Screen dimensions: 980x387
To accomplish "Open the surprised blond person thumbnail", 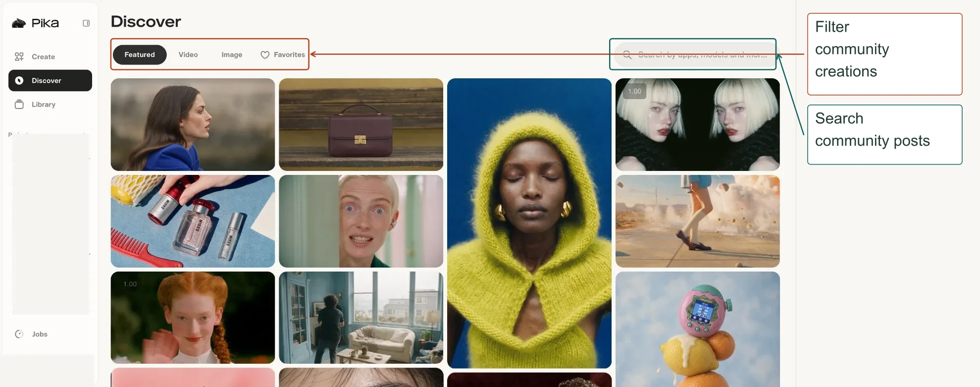I will [x=361, y=221].
